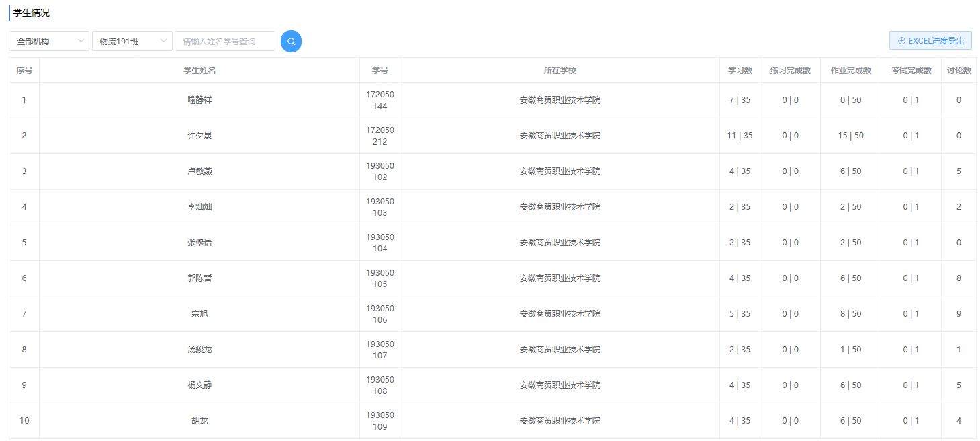Select student 许夕晟 in the table
Screen dimensions: 980x441
click(199, 136)
